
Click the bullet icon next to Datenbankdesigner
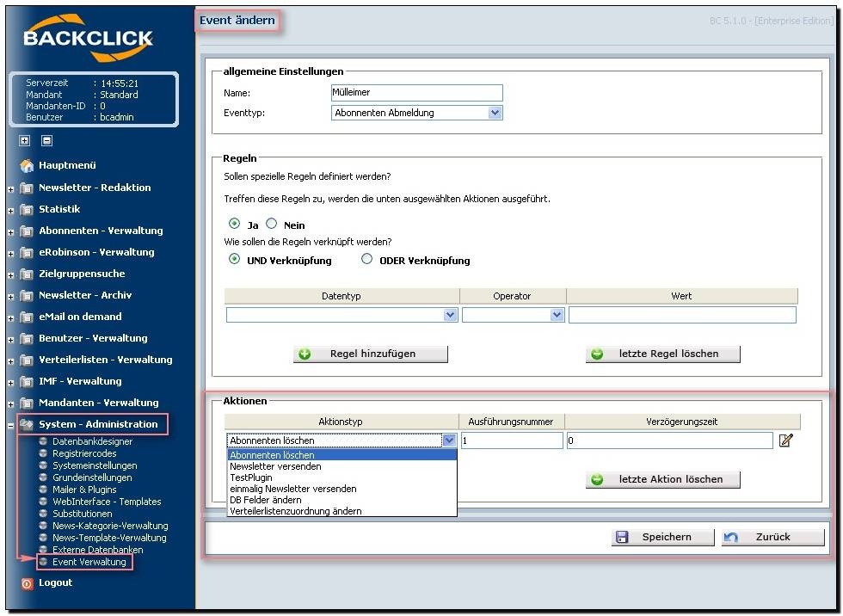coord(44,441)
